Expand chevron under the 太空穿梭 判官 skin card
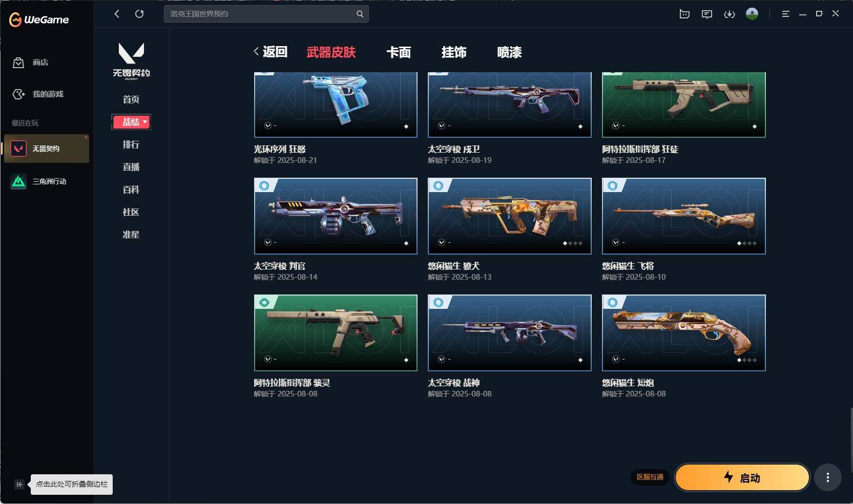Screen dimensions: 853x504 click(268, 242)
